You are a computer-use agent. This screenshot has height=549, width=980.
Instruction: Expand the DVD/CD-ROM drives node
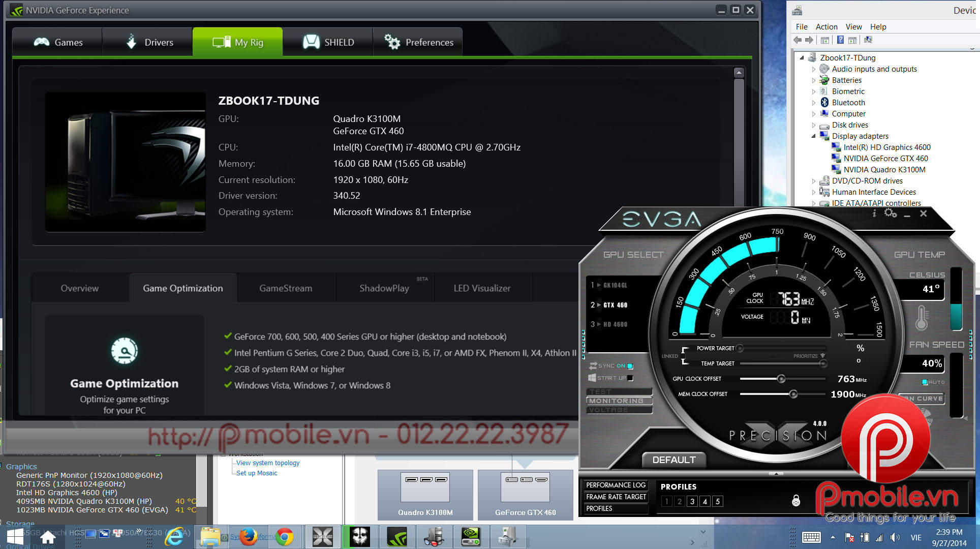pyautogui.click(x=814, y=181)
